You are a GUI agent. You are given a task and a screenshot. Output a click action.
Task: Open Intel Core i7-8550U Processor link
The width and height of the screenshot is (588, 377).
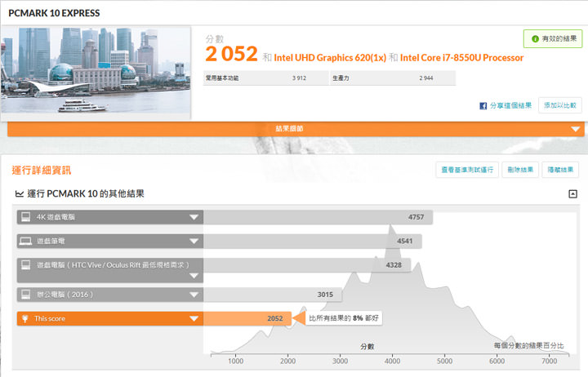(462, 58)
